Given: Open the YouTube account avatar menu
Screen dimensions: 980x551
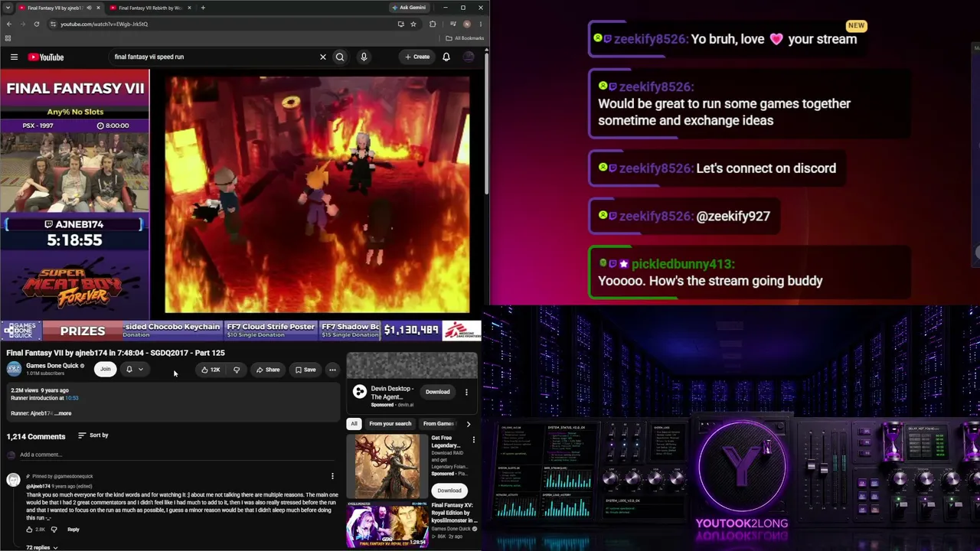Looking at the screenshot, I should click(469, 57).
